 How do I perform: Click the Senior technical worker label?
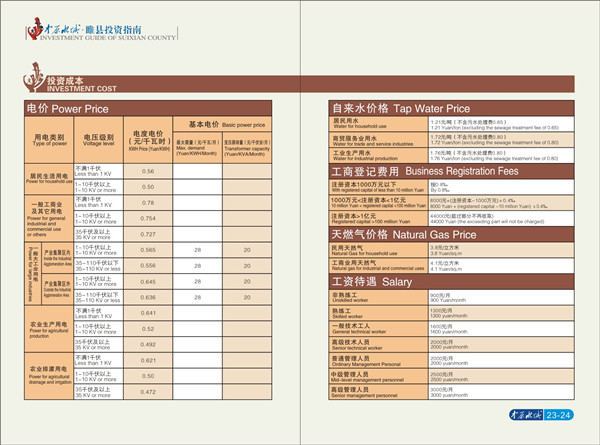pos(378,344)
